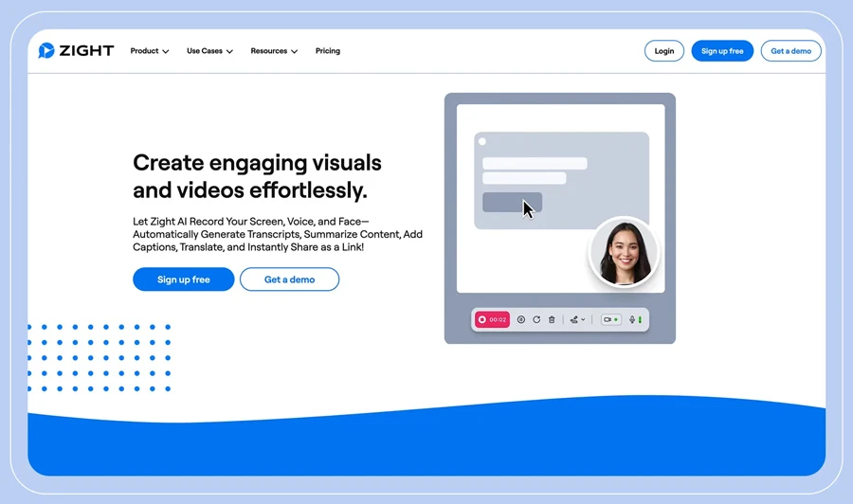This screenshot has width=853, height=504.
Task: Click Get a demo in the header
Action: 790,51
